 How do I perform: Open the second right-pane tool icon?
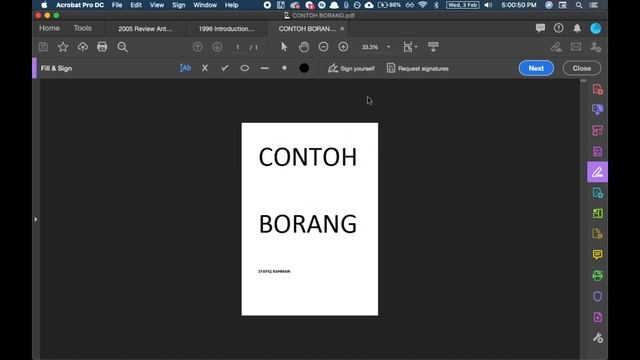pyautogui.click(x=598, y=109)
